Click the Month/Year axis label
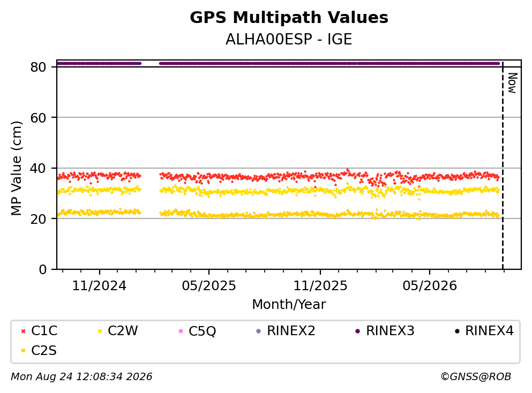The height and width of the screenshot is (393, 532). click(x=289, y=305)
